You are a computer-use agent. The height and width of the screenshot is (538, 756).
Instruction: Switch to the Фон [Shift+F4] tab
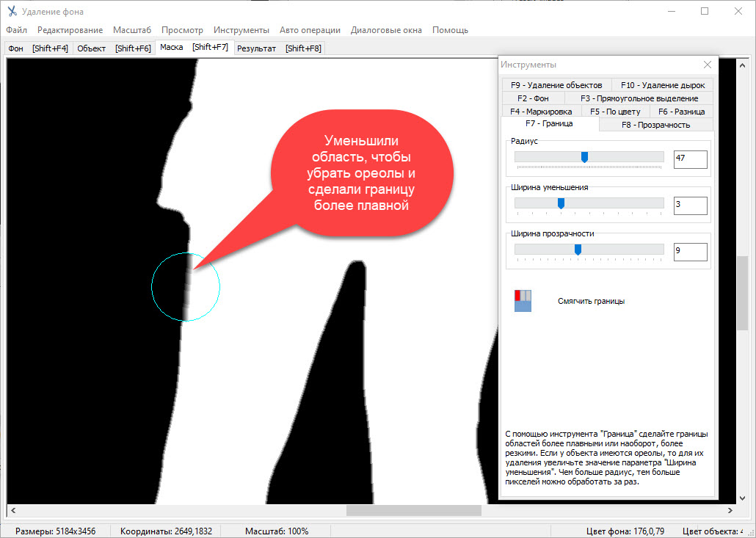(x=39, y=48)
